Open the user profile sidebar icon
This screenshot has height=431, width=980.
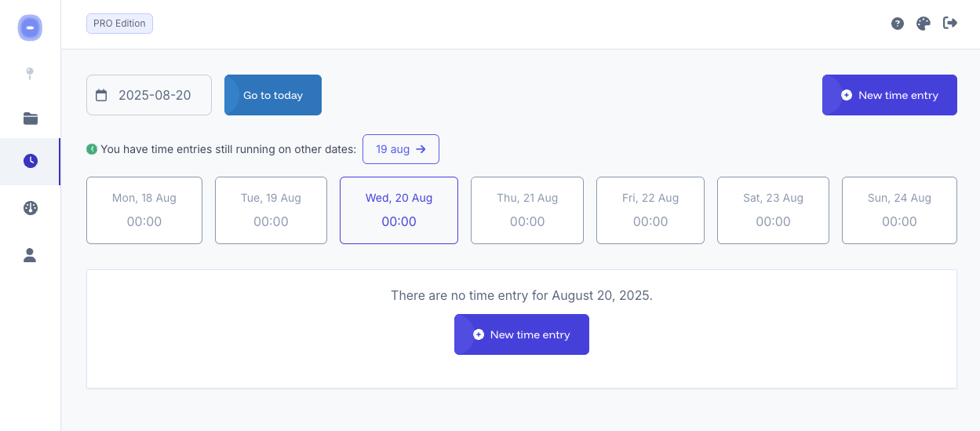(30, 255)
